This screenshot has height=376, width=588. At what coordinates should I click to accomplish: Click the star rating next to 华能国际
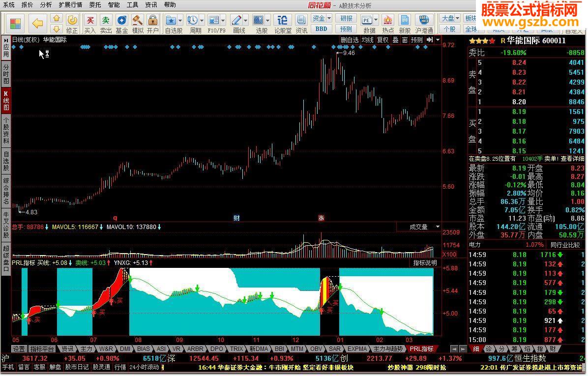pos(482,41)
